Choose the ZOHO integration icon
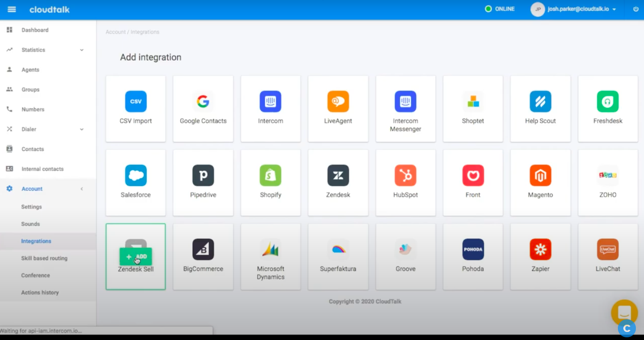Image resolution: width=644 pixels, height=340 pixels. coord(608,175)
